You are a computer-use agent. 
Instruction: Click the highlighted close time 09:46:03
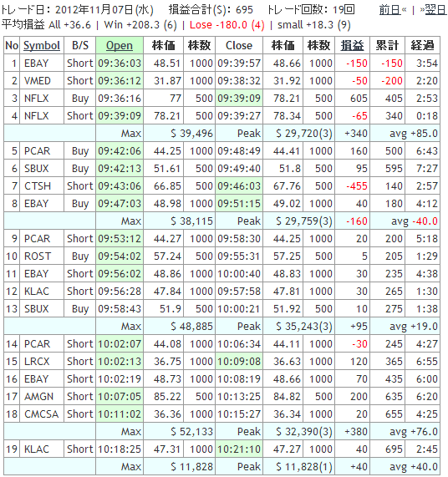click(x=239, y=186)
